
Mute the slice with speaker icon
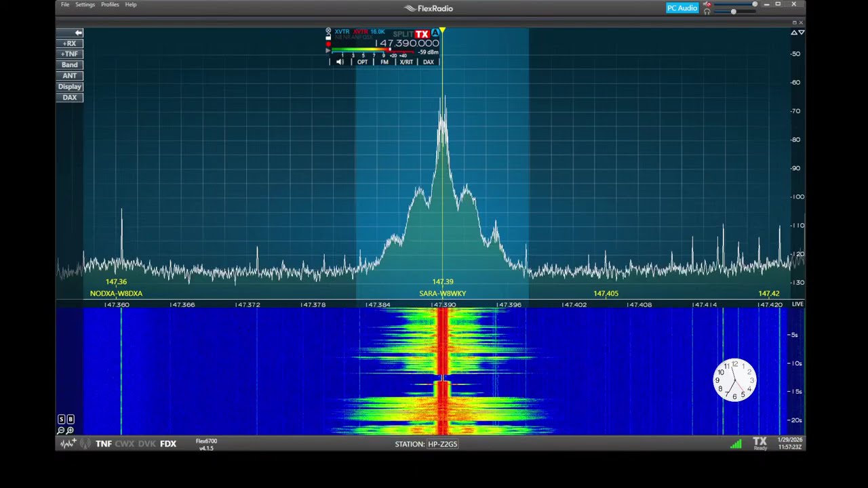pos(340,62)
